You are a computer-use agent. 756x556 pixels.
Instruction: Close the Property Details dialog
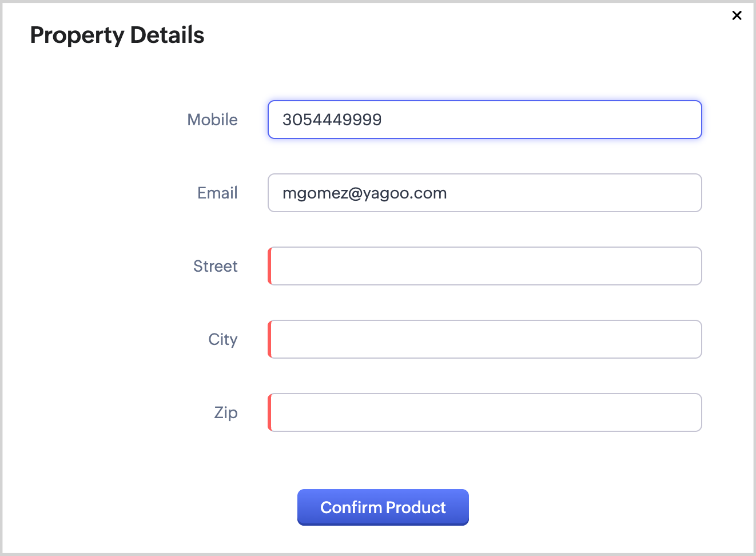coord(737,15)
